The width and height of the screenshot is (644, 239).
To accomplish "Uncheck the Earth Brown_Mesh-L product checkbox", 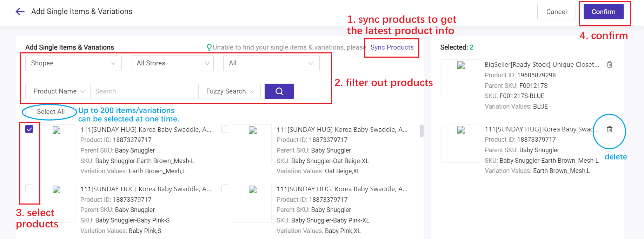I will click(29, 129).
